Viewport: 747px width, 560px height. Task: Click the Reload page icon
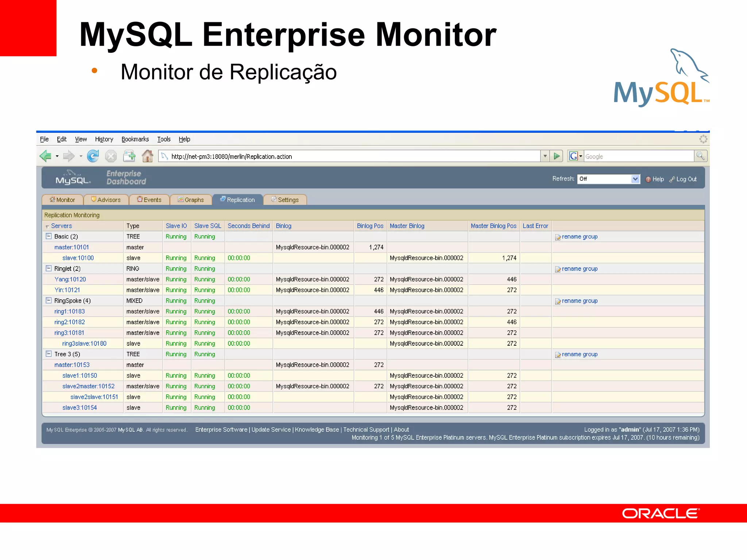tap(93, 156)
